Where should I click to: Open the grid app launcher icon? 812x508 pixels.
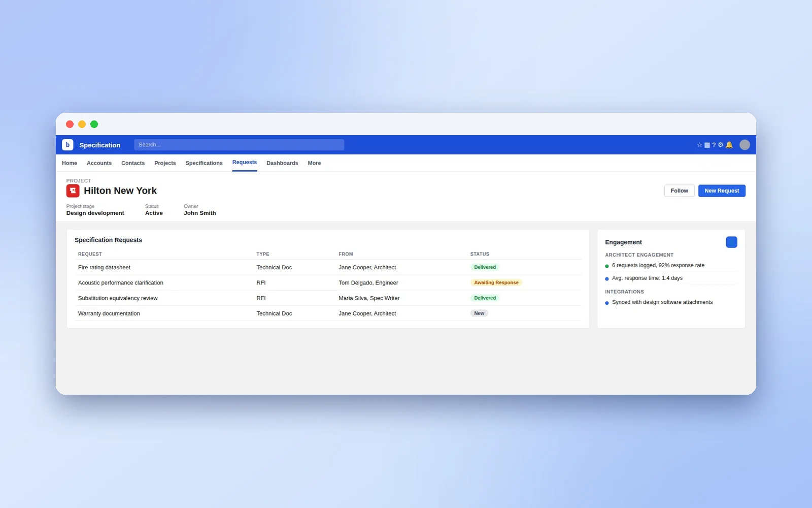(x=707, y=145)
